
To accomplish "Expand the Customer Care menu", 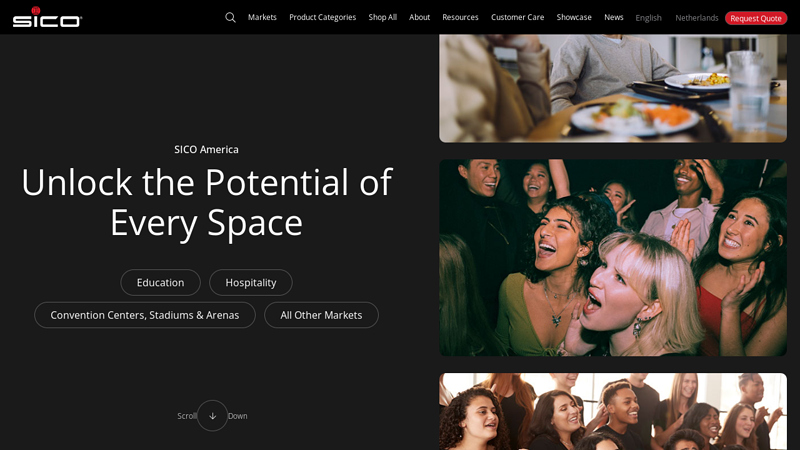I will tap(517, 17).
